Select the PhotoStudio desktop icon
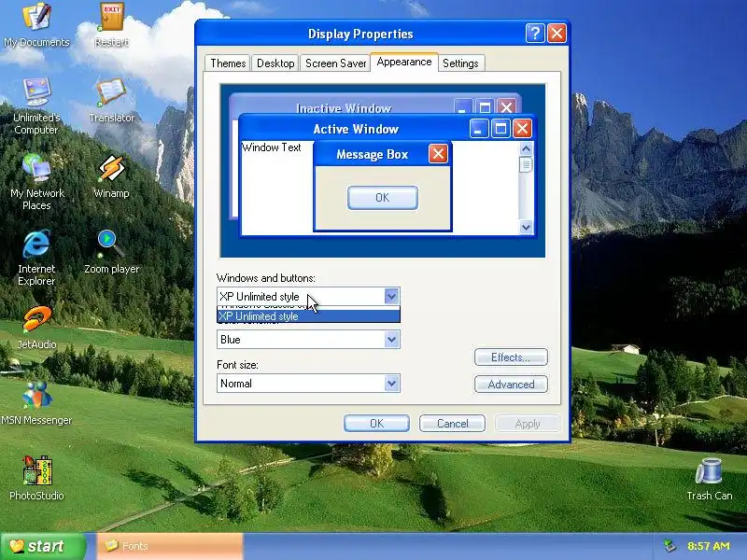The image size is (747, 560). pyautogui.click(x=36, y=479)
